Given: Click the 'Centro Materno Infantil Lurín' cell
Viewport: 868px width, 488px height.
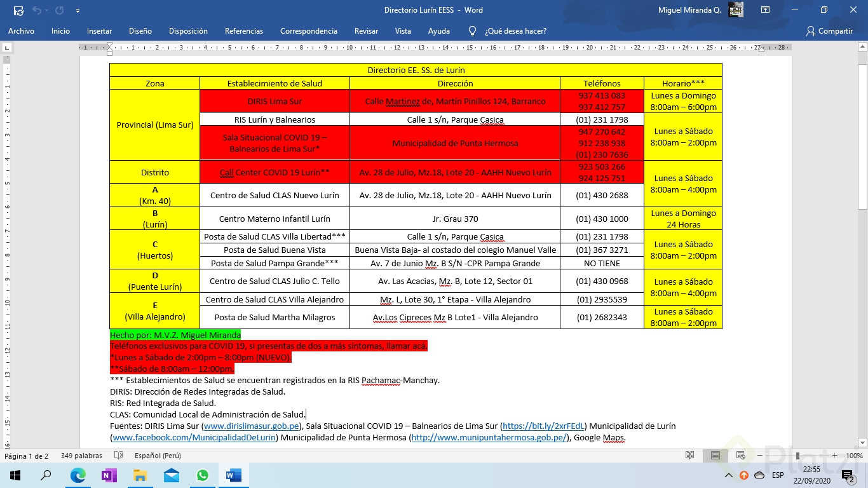Looking at the screenshot, I should (x=275, y=219).
